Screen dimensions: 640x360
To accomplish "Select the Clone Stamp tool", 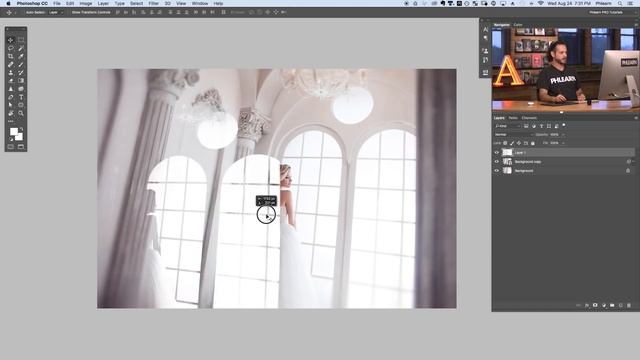I will [x=11, y=73].
